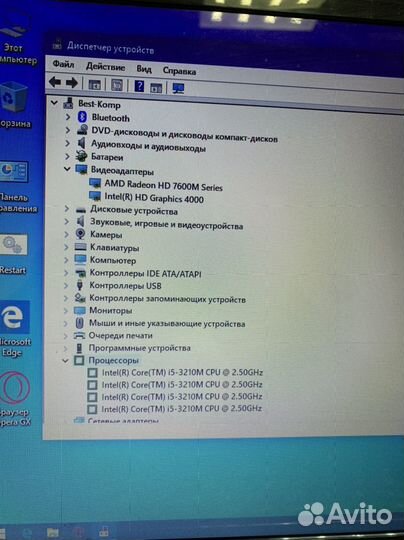
Task: Select Контроллеры запоминающих устройств row
Action: (167, 299)
